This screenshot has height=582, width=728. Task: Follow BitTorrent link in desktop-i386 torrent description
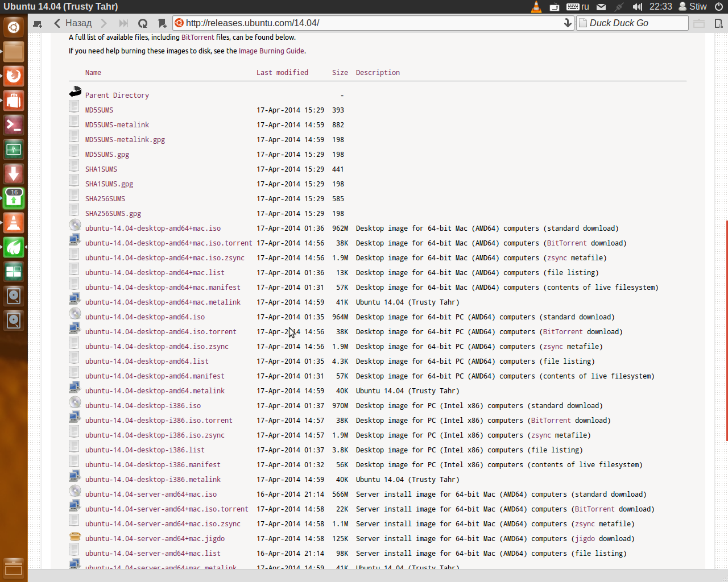[551, 421]
